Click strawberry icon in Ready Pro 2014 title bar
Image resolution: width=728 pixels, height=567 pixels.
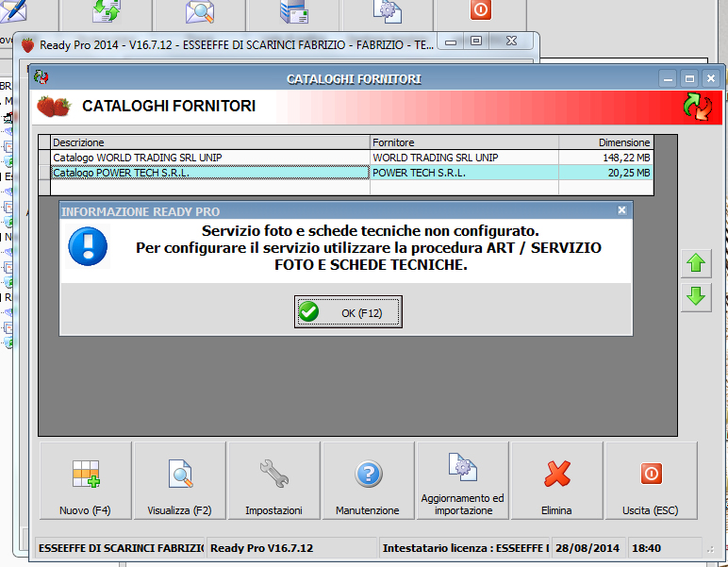point(28,45)
